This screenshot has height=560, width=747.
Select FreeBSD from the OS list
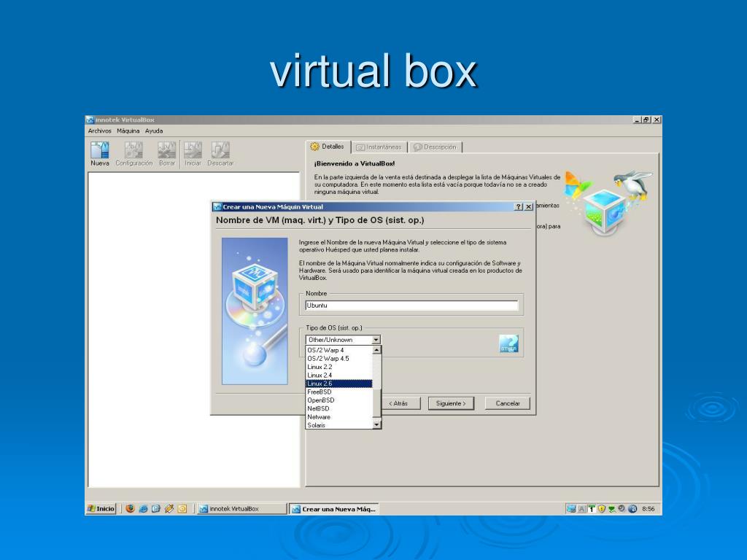338,392
